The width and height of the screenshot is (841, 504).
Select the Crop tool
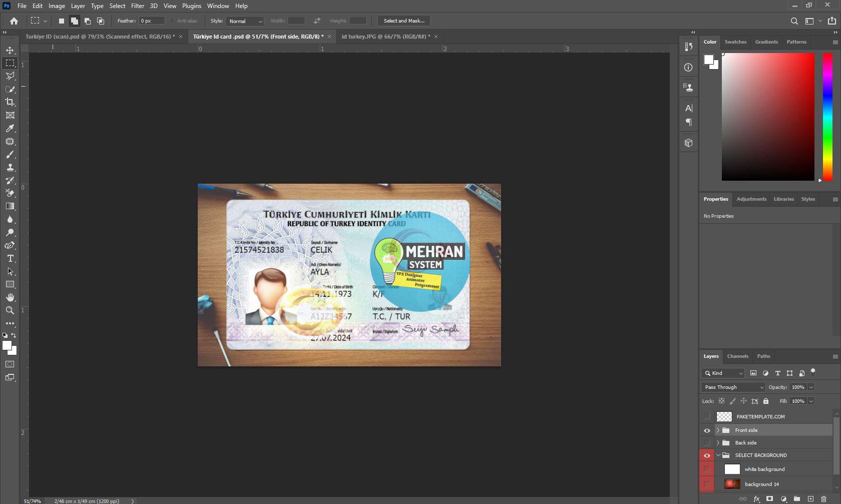[10, 102]
